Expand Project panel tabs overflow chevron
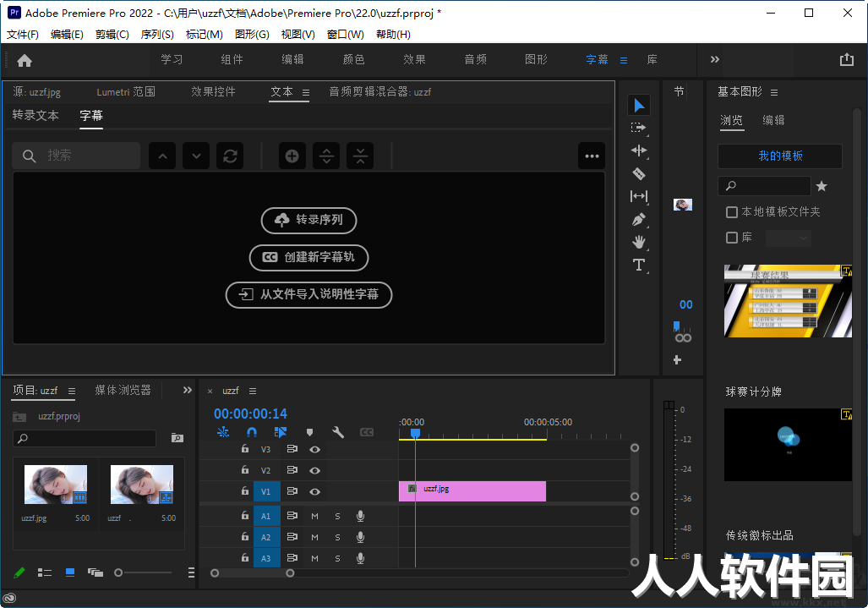This screenshot has height=608, width=868. coord(187,391)
